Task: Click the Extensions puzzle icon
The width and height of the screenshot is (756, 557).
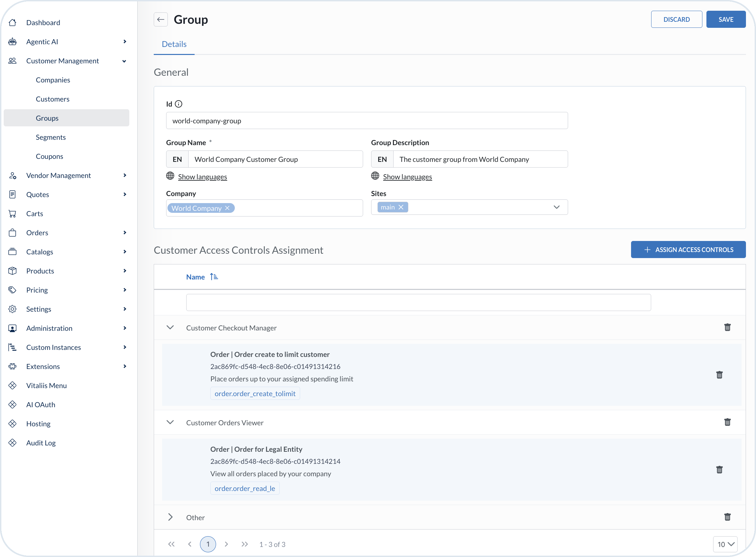Action: (x=12, y=367)
